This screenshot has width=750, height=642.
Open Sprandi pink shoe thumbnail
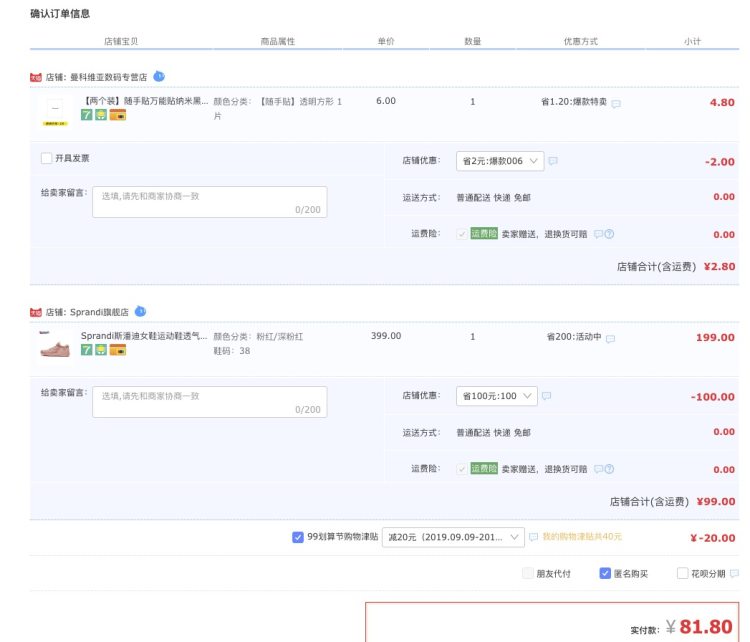pos(55,348)
